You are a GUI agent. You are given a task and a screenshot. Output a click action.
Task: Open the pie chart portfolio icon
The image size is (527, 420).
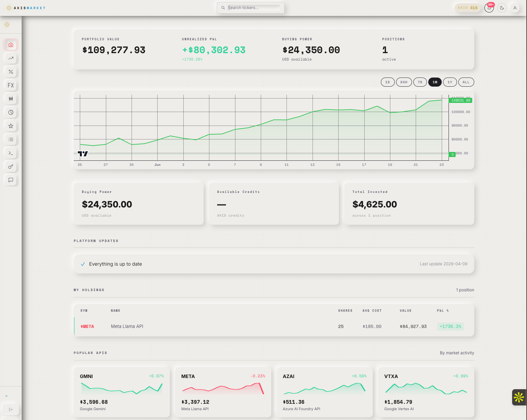[11, 112]
